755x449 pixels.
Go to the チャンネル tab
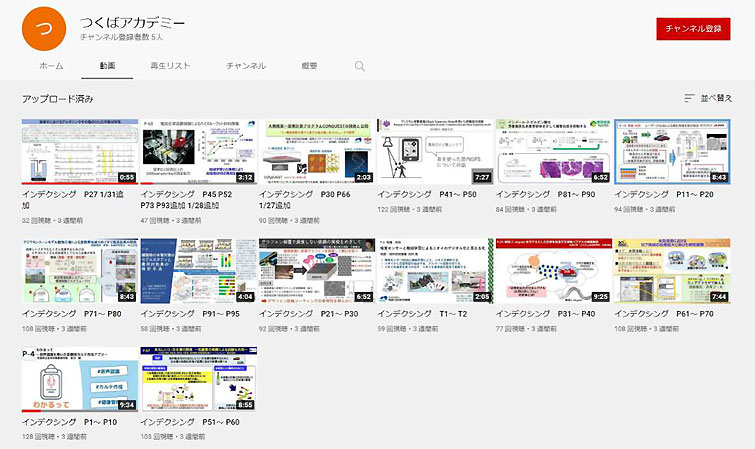(246, 66)
